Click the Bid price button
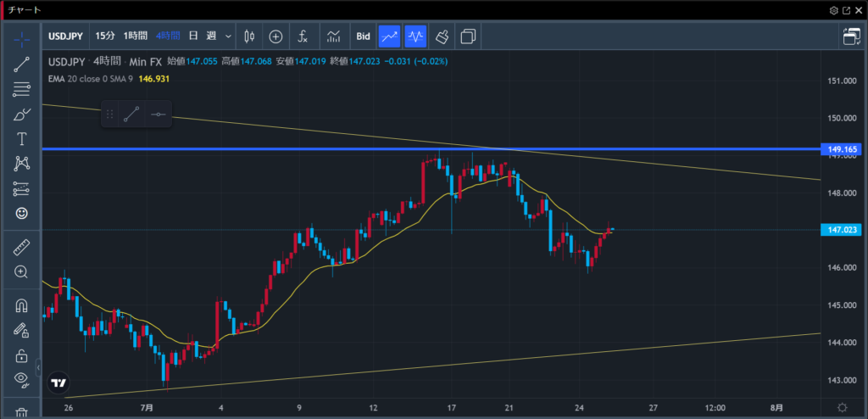868x419 pixels. [363, 36]
